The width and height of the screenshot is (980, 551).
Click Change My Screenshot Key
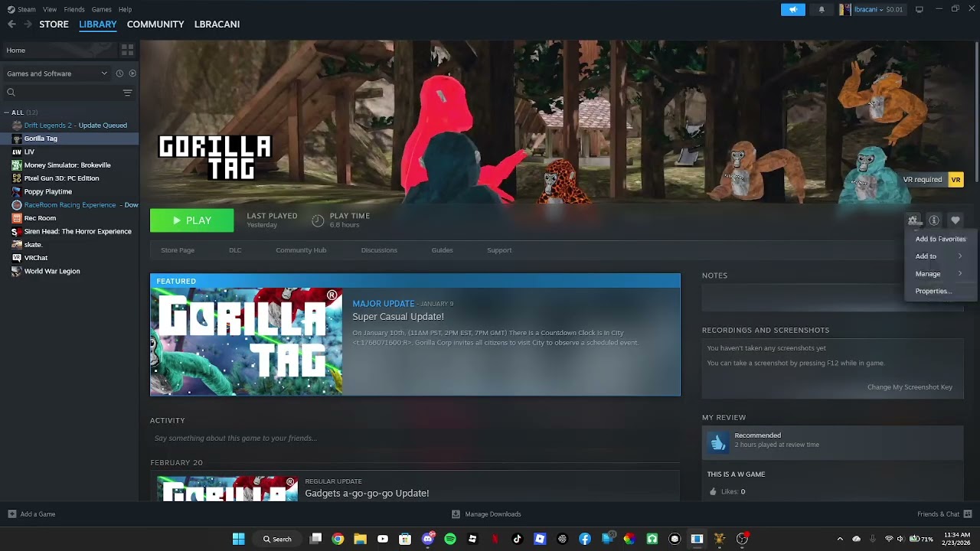[910, 387]
